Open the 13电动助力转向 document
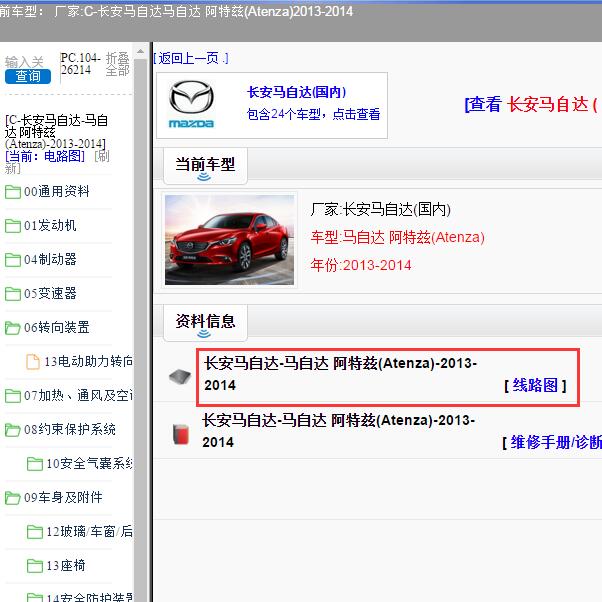Screen dimensions: 602x602 coord(88,361)
